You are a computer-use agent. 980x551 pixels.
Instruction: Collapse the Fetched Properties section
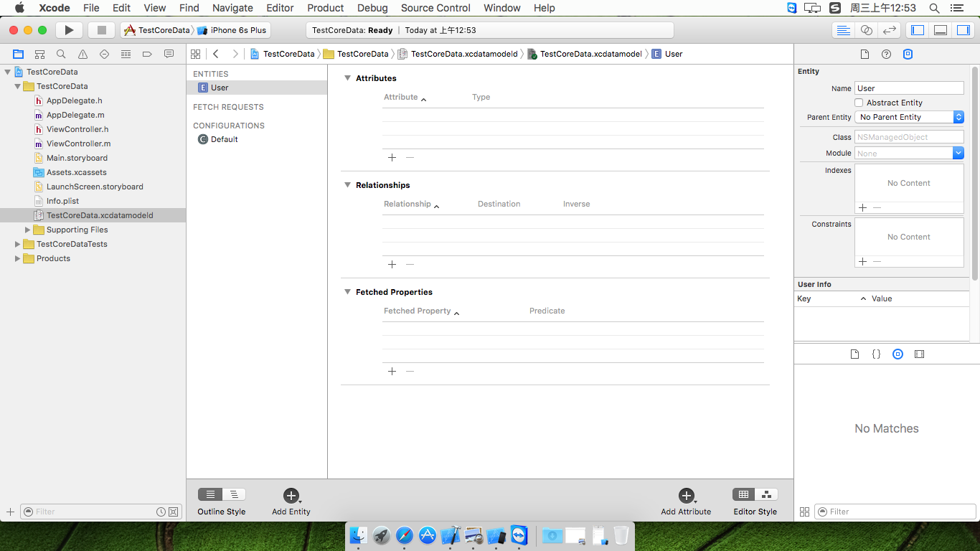click(x=347, y=292)
